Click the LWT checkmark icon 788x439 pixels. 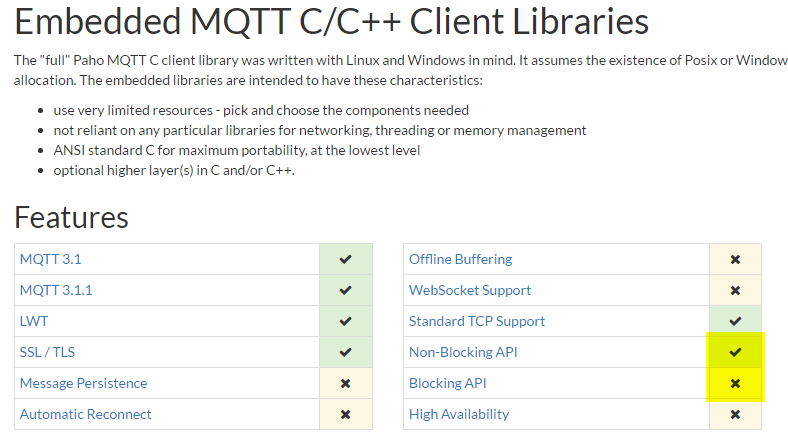[x=345, y=321]
